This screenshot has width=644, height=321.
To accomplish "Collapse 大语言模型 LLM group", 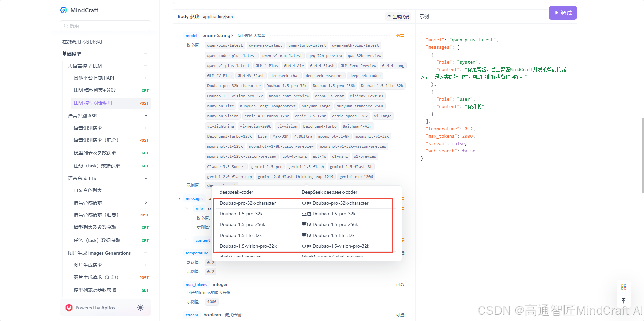I will [x=146, y=66].
